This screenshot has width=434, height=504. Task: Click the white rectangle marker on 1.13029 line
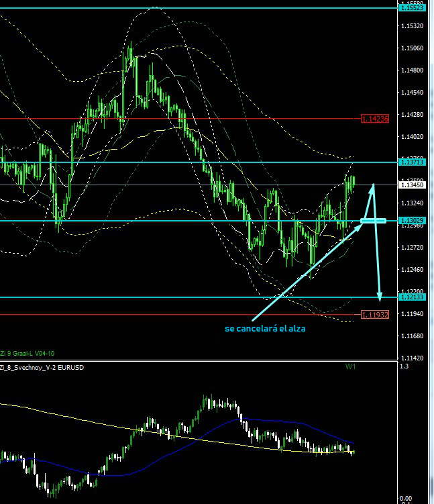pos(373,220)
